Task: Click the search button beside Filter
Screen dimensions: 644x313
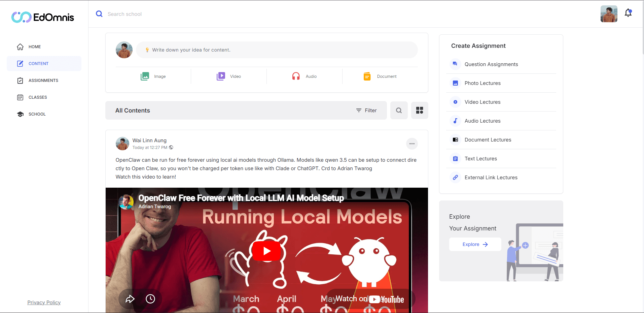Action: point(399,111)
